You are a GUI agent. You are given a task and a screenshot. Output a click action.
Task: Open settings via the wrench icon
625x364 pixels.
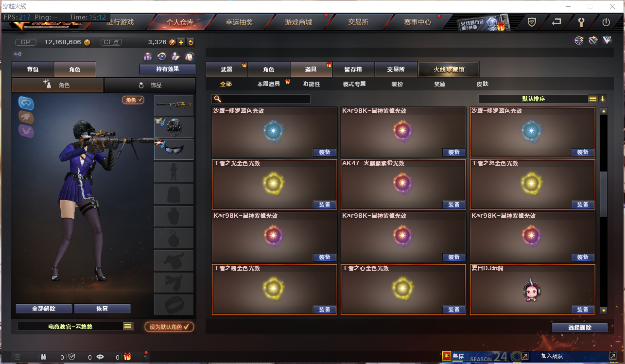[581, 22]
